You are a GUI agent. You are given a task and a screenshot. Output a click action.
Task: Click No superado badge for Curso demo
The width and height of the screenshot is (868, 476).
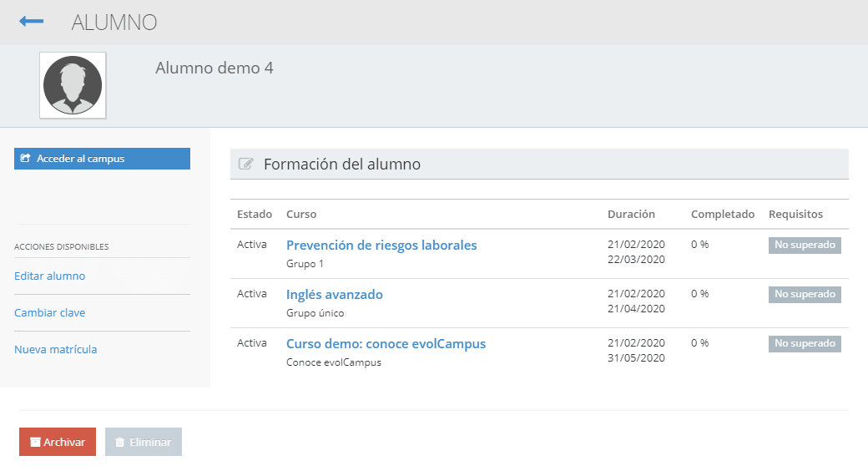click(x=805, y=343)
